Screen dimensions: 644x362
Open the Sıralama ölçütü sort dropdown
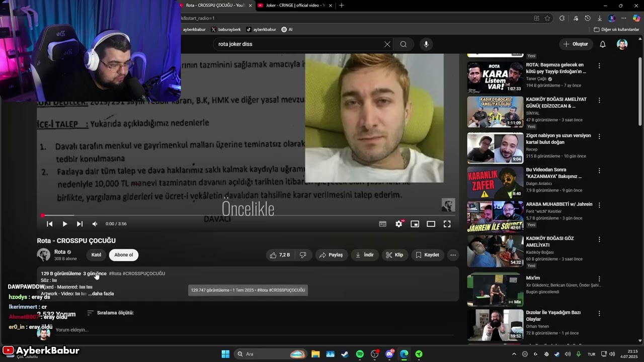pos(110,313)
